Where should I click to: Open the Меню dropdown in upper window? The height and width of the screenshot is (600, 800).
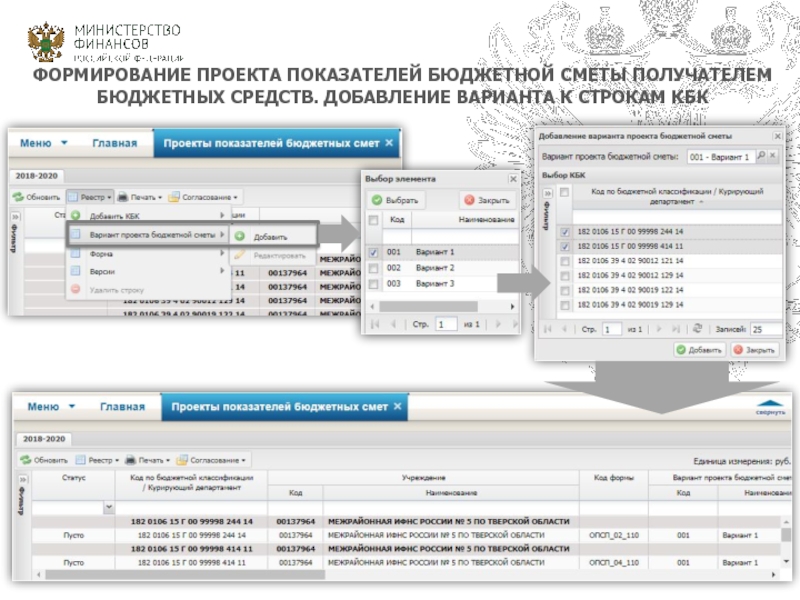44,143
